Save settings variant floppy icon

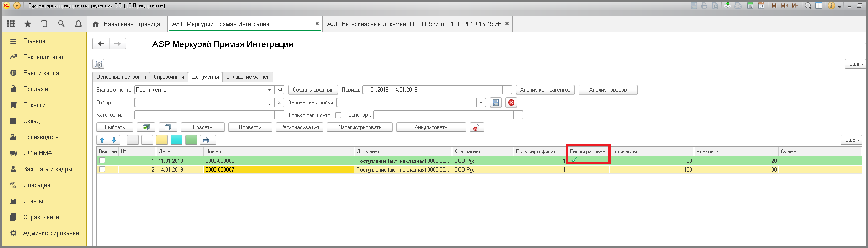point(495,102)
